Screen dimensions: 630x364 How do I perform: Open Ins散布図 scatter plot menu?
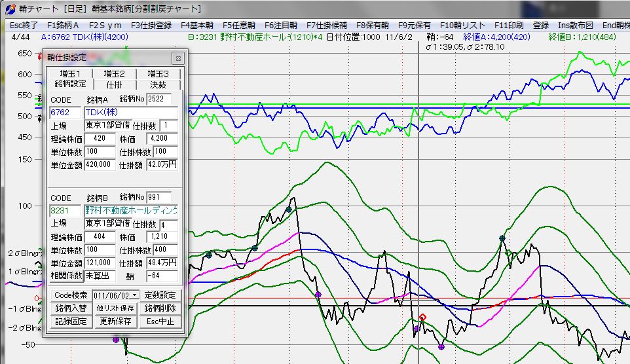(x=576, y=26)
